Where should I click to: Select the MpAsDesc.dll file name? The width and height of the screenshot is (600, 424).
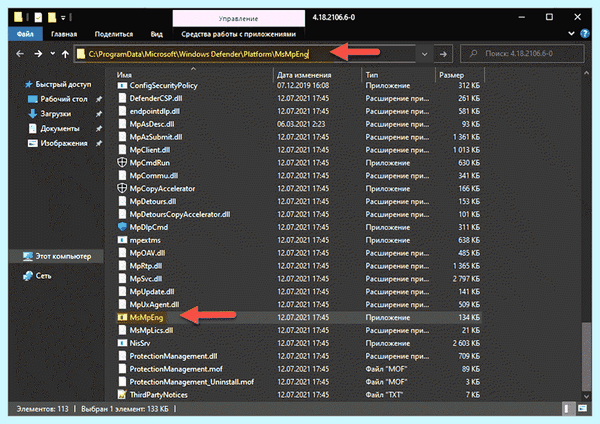152,124
